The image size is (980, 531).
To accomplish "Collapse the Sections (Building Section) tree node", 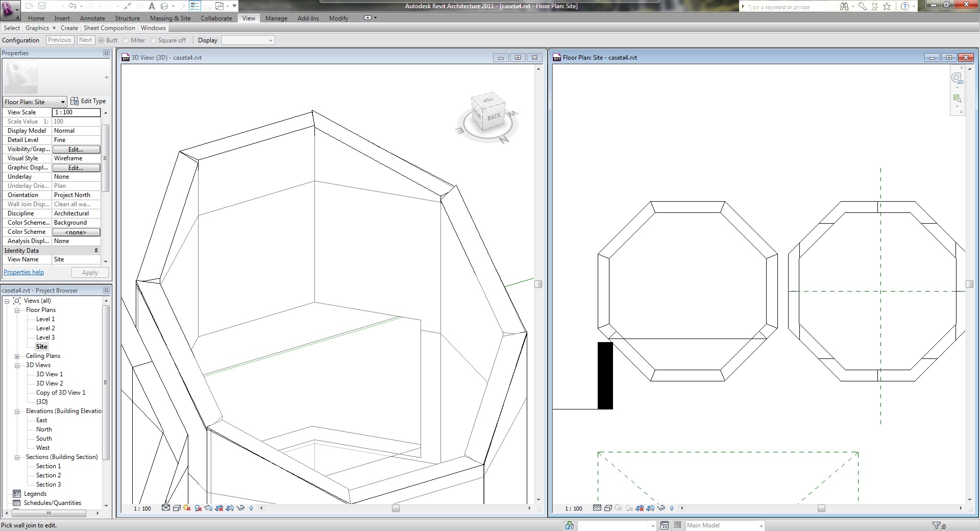I will [17, 457].
